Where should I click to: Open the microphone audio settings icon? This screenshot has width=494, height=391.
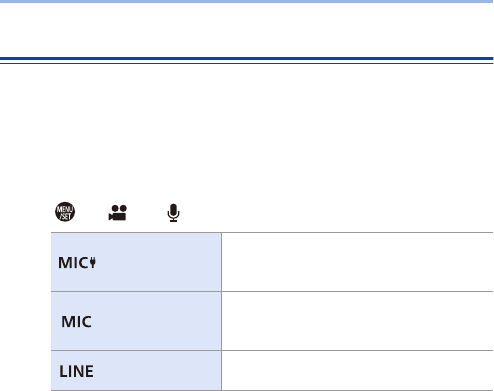pos(173,213)
